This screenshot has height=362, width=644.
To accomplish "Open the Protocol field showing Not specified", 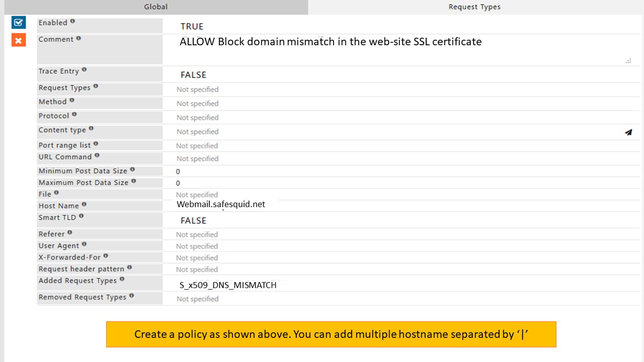I will tap(400, 118).
